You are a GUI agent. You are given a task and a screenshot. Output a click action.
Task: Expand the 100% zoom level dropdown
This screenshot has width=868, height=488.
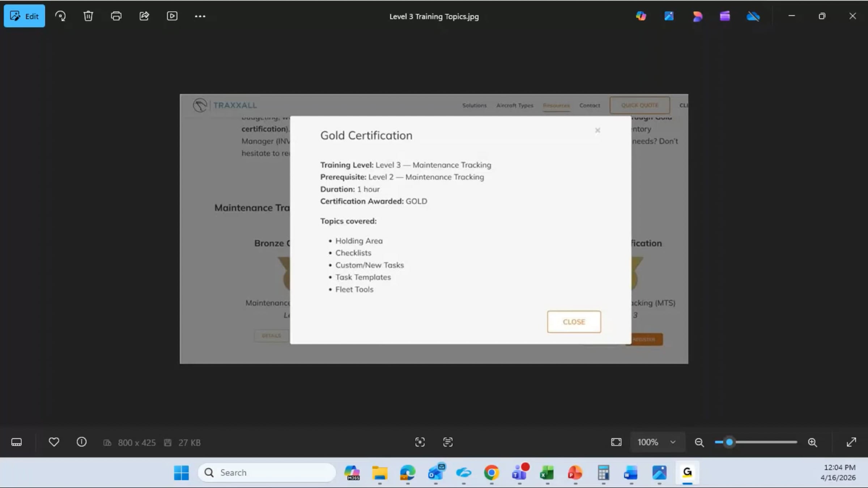point(657,442)
